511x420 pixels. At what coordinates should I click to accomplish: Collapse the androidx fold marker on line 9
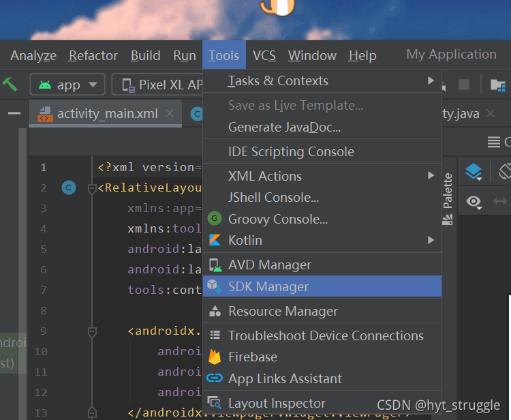tap(92, 331)
